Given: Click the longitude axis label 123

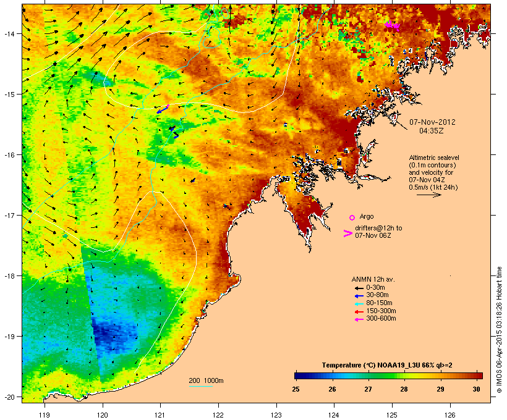Looking at the screenshot, I should pyautogui.click(x=276, y=415).
